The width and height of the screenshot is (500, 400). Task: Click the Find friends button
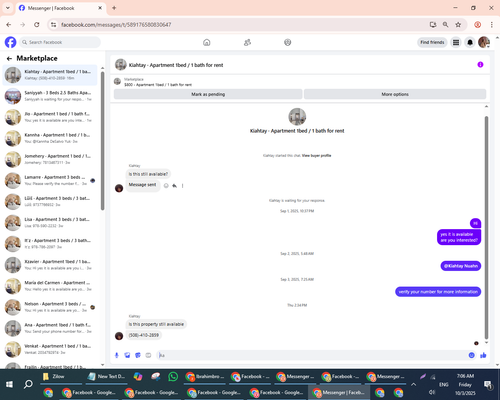pos(432,42)
